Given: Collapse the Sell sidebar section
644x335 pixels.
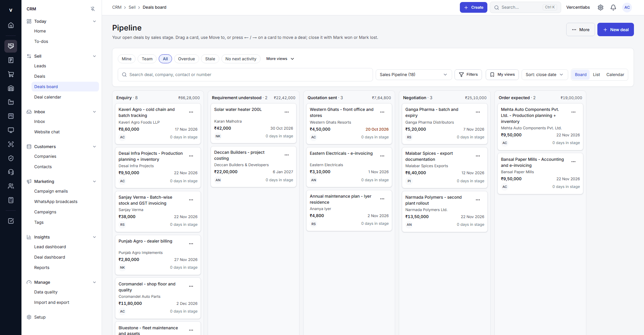Looking at the screenshot, I should click(94, 56).
